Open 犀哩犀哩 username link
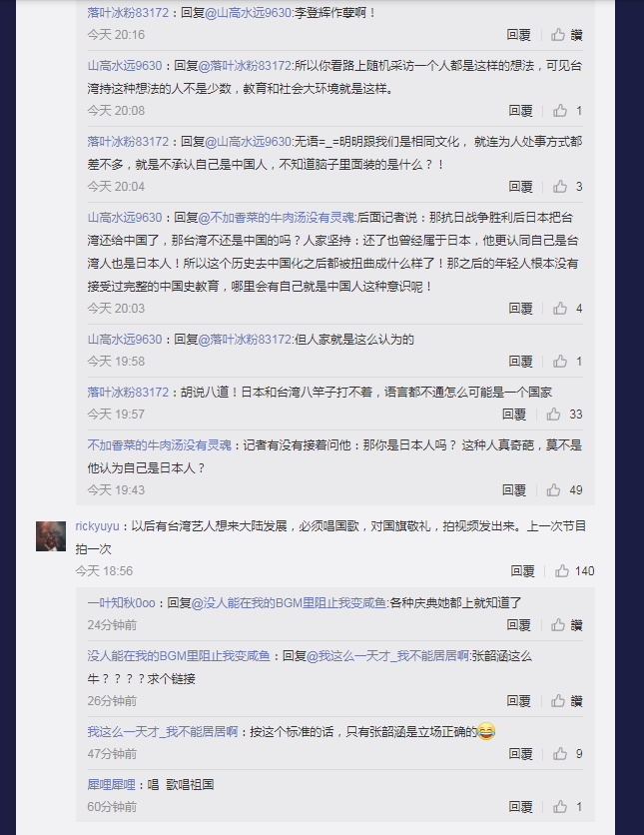The image size is (644, 835). point(111,784)
